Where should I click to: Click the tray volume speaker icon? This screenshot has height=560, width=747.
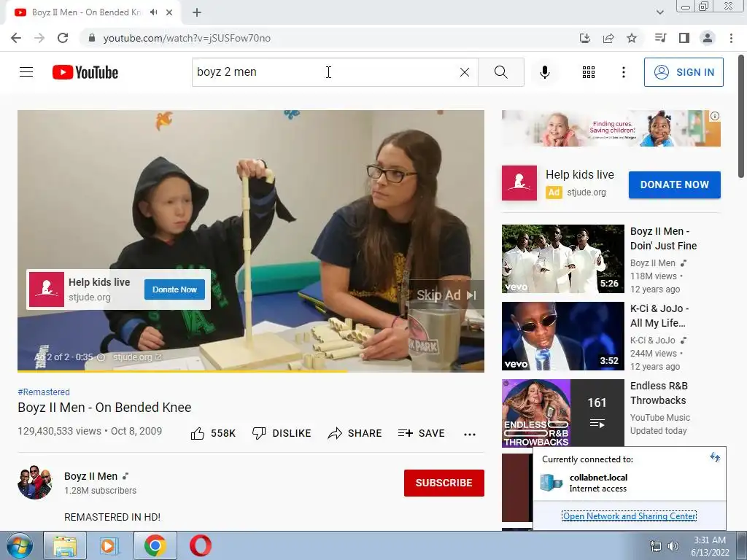pyautogui.click(x=673, y=546)
